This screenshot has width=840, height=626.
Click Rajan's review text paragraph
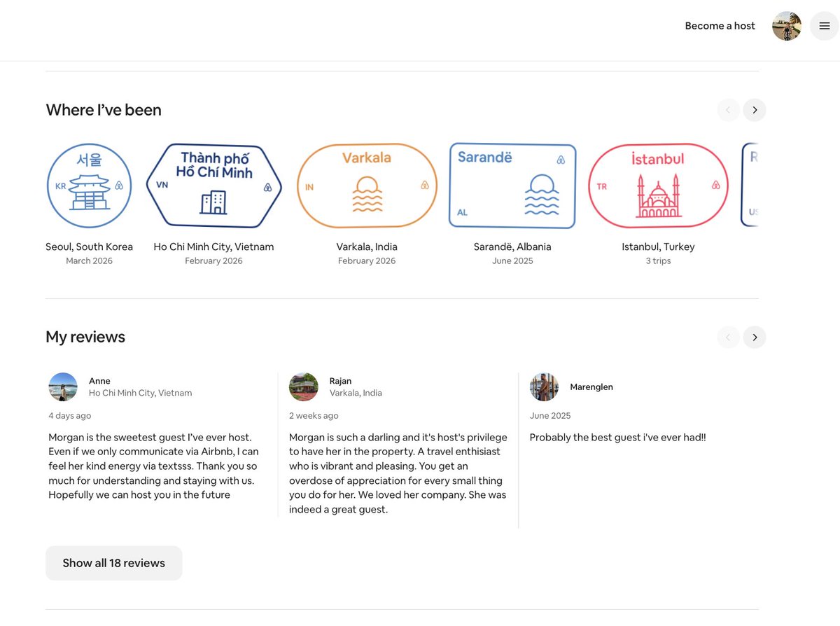(x=398, y=473)
